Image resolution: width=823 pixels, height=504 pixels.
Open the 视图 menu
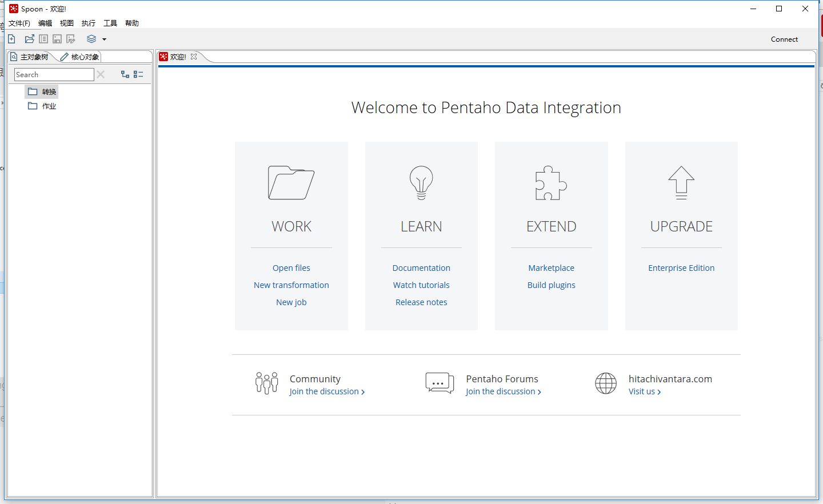[x=67, y=23]
